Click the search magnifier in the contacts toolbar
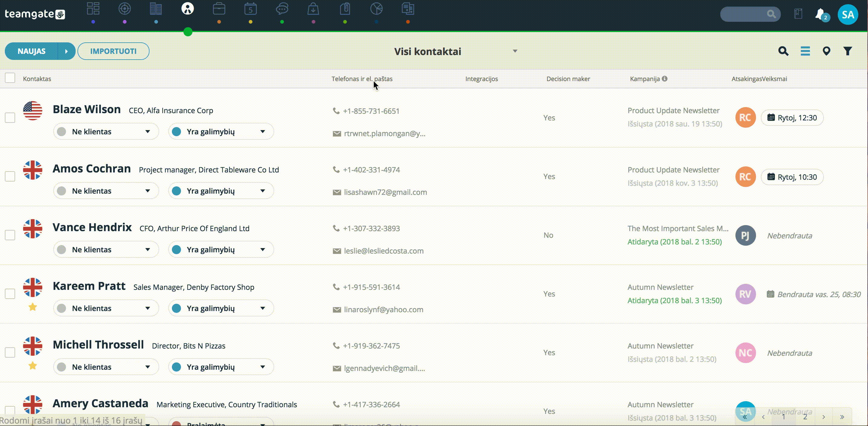The height and width of the screenshot is (426, 868). coord(784,51)
